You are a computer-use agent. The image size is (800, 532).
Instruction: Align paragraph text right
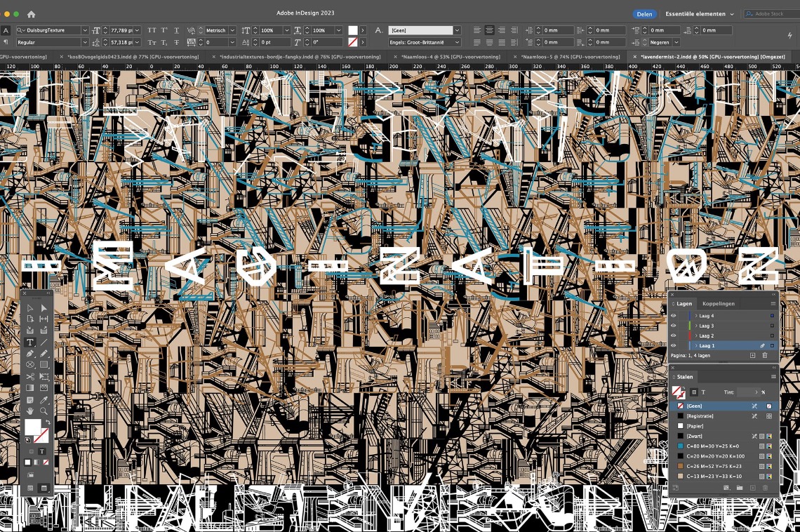[x=502, y=30]
